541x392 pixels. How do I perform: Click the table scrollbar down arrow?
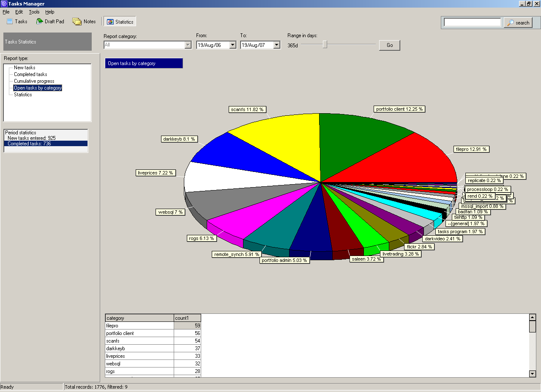pos(532,373)
